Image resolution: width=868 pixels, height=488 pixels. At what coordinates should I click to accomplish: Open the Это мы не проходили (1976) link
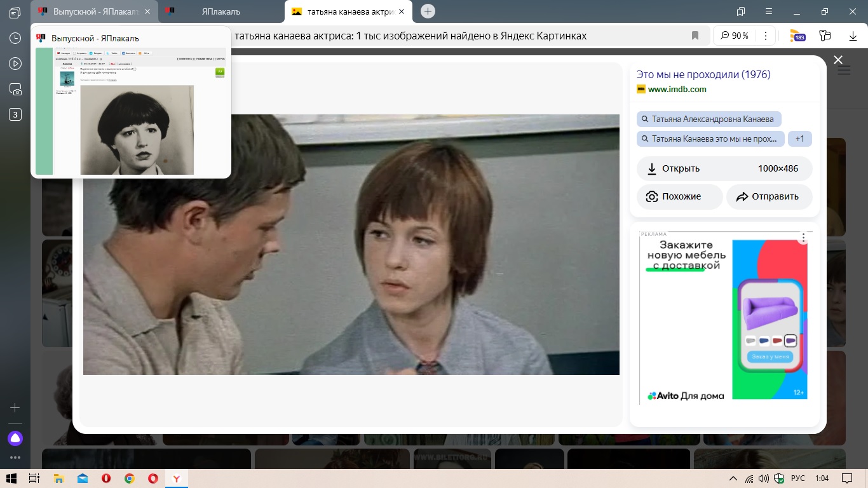[x=703, y=74]
